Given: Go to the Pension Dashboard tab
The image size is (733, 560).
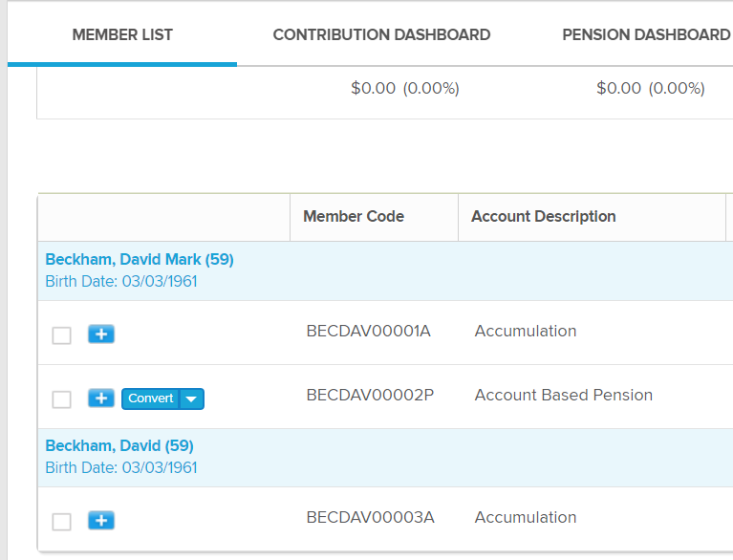Looking at the screenshot, I should click(646, 35).
